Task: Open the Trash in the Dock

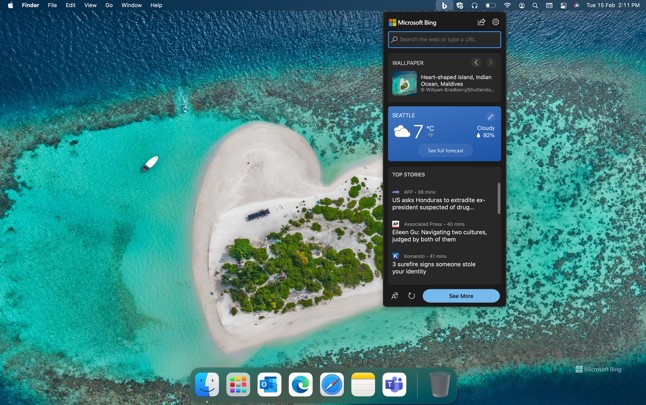Action: [440, 384]
